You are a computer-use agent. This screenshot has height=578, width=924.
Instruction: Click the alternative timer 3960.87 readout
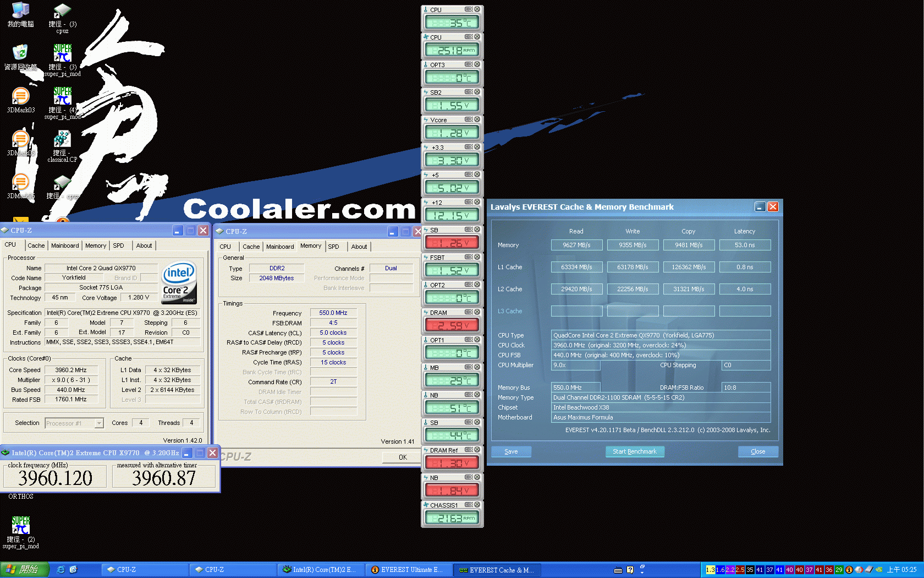[164, 477]
